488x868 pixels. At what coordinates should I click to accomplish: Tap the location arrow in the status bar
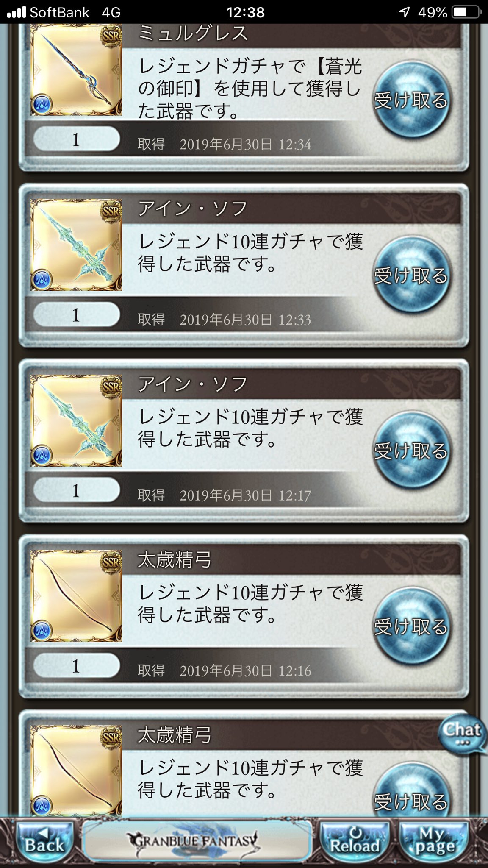coord(405,12)
